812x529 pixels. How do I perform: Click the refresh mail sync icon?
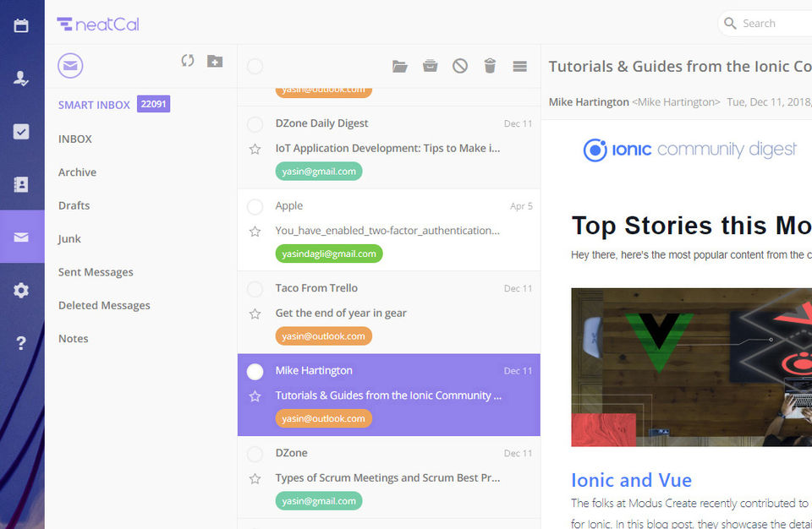click(188, 61)
